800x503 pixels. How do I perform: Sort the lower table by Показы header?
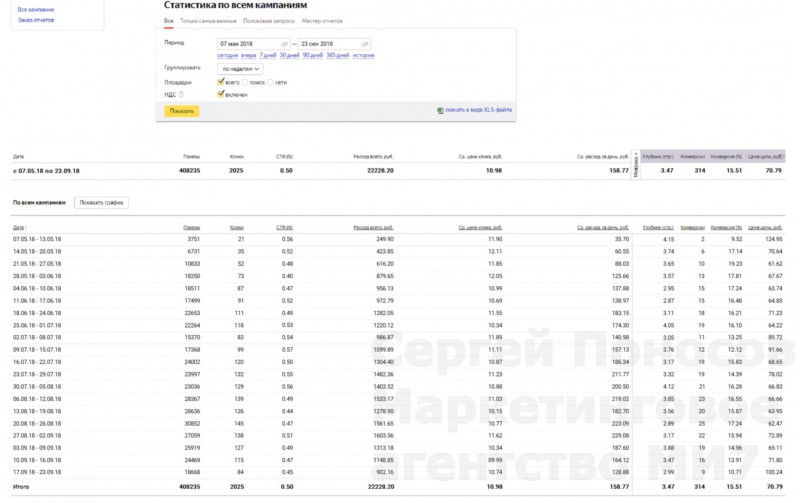click(192, 228)
